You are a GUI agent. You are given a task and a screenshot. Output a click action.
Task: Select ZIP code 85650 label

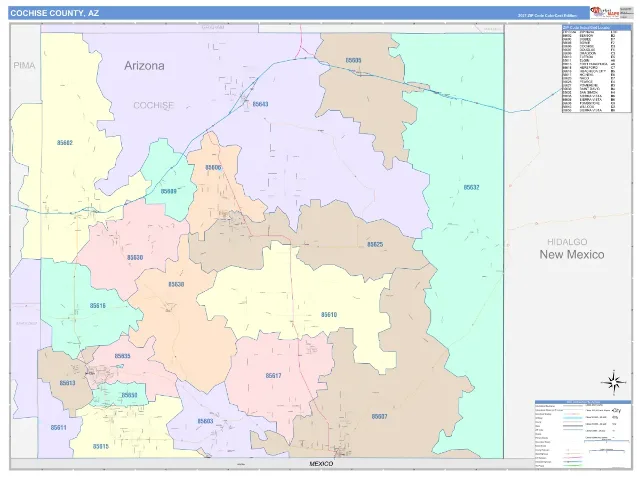click(x=129, y=395)
